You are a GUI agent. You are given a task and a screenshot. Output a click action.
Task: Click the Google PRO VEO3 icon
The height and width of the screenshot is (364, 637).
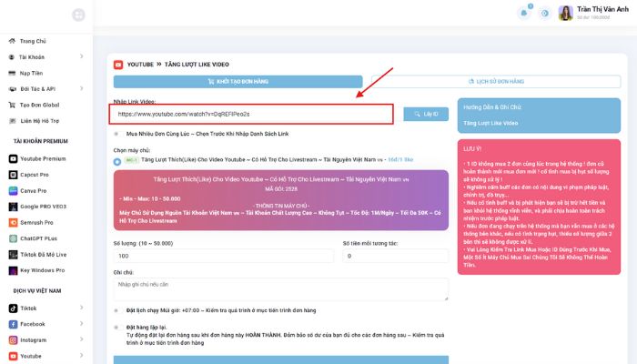[x=13, y=207]
